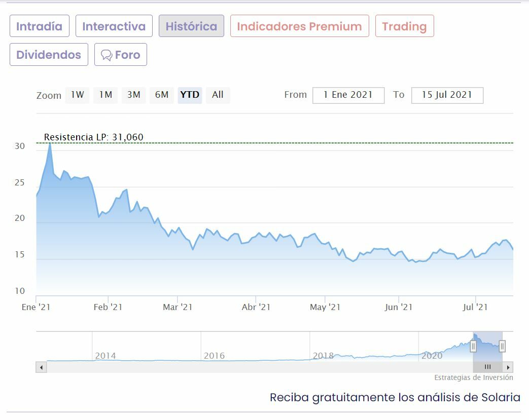Select the 3M zoom range

[x=133, y=95]
